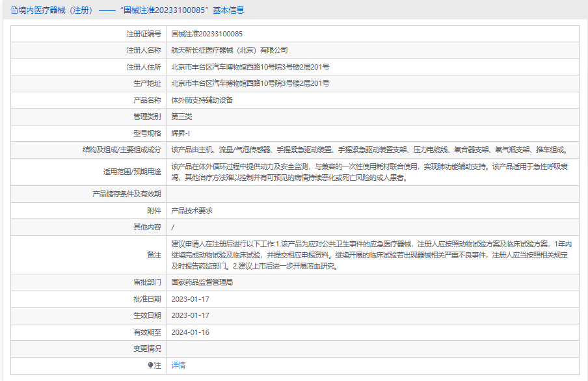This screenshot has height=381, width=588.
Task: Click the 生产地址 label
Action: (147, 83)
